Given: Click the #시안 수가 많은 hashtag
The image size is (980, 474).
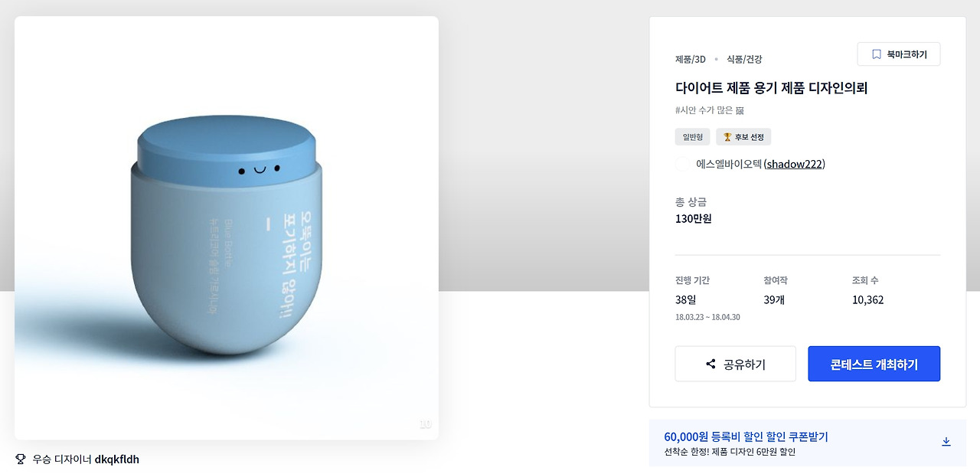Looking at the screenshot, I should tap(704, 110).
